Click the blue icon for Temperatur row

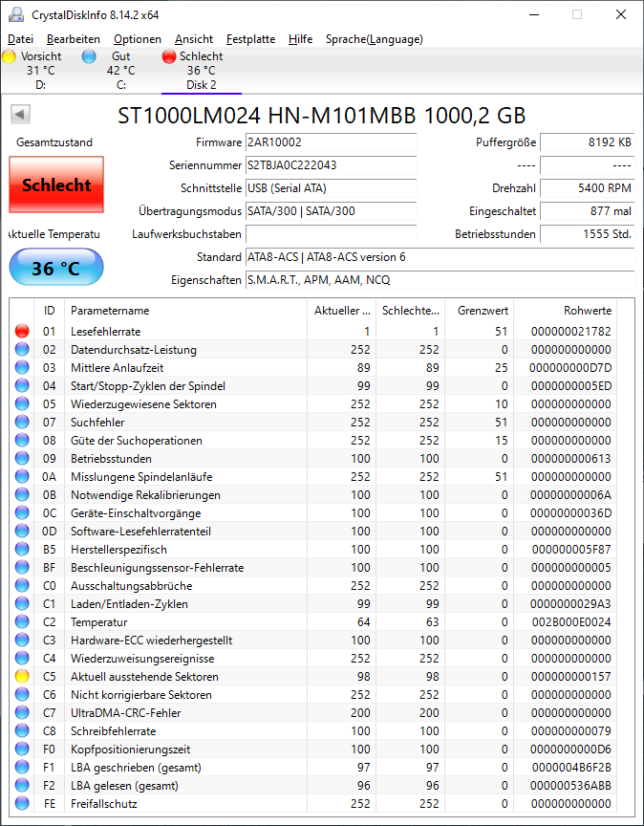coord(22,621)
